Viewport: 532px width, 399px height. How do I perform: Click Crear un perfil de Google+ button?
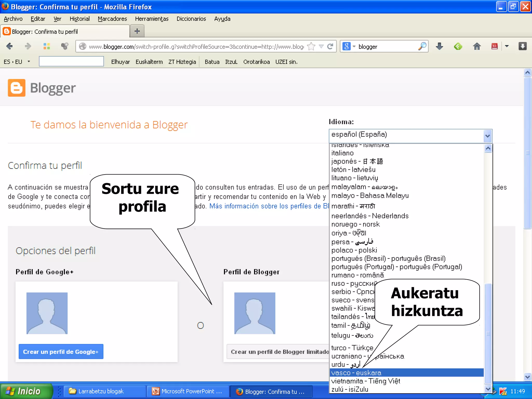point(61,352)
